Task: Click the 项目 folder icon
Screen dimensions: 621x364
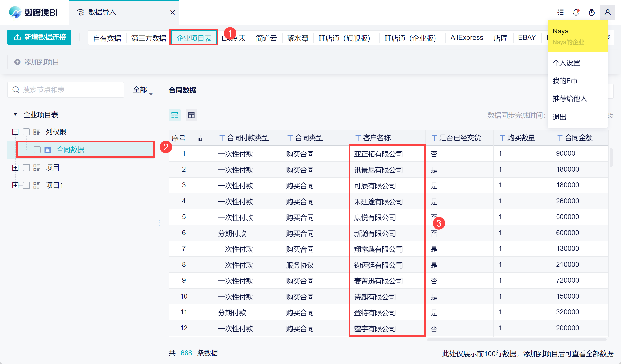Action: [x=37, y=168]
